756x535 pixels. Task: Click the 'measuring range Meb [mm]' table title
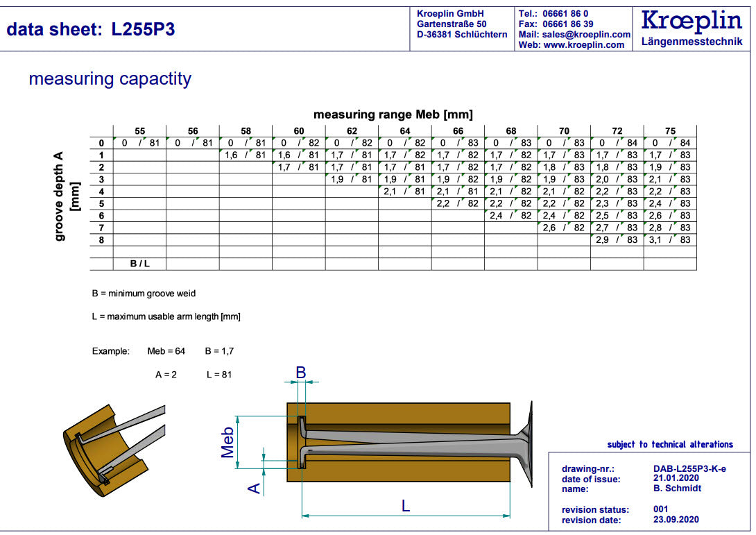393,114
